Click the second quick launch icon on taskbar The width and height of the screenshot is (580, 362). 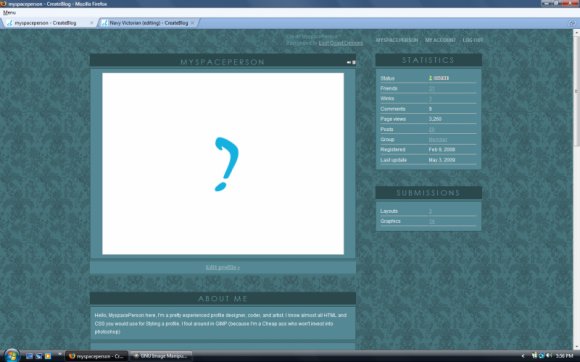[x=39, y=356]
